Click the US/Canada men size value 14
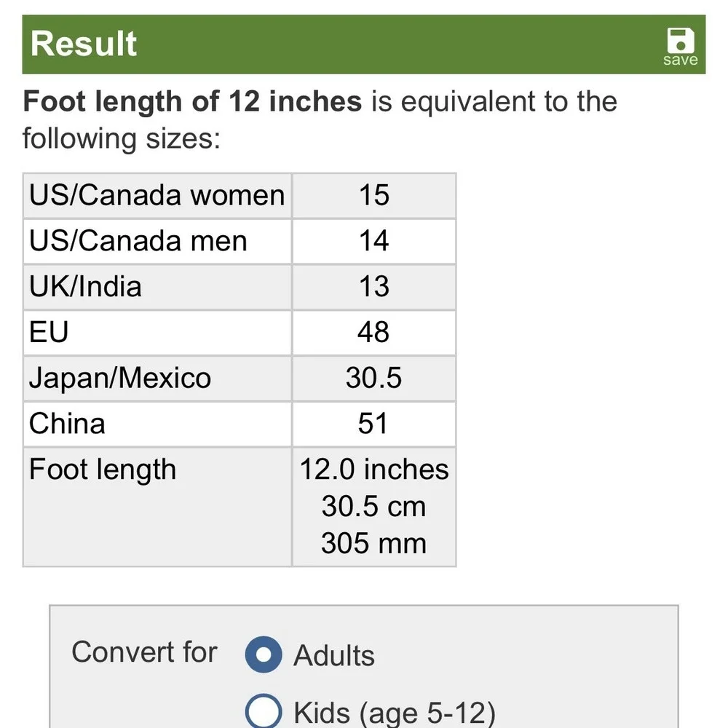Screen dimensions: 728x728 [x=373, y=241]
